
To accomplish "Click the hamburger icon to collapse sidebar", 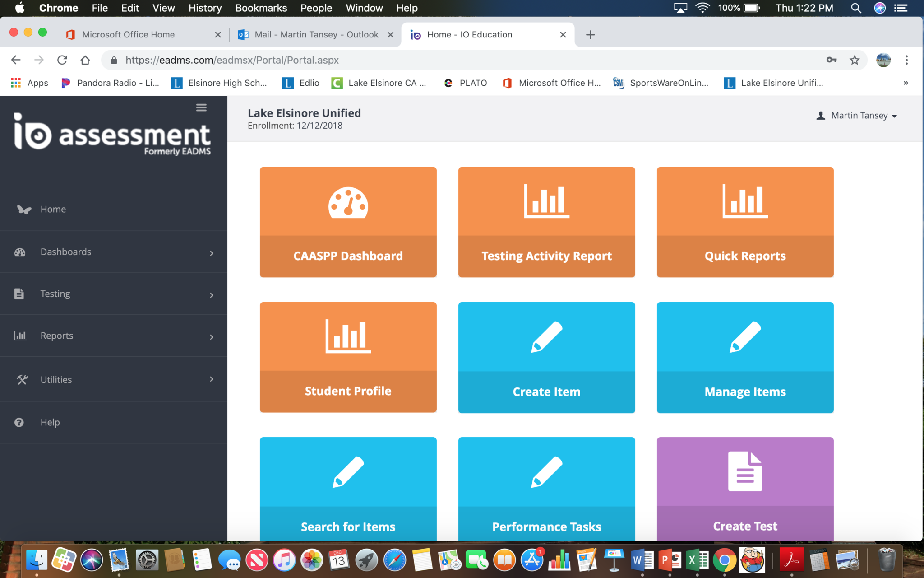I will coord(201,107).
